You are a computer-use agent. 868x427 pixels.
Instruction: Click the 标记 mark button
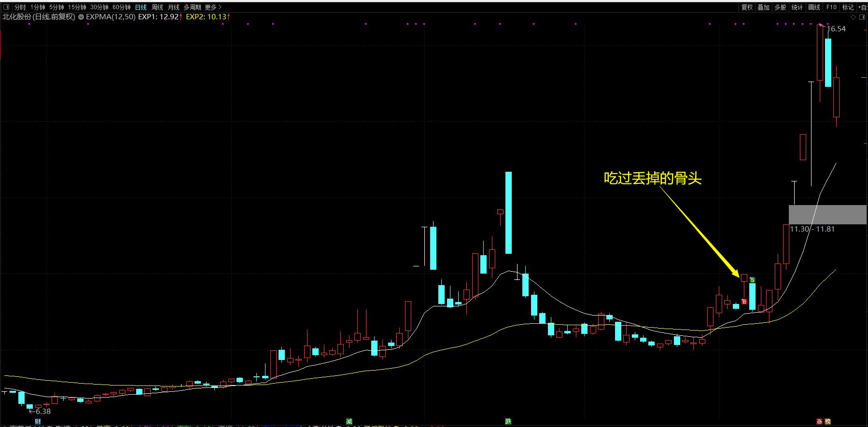tap(848, 7)
